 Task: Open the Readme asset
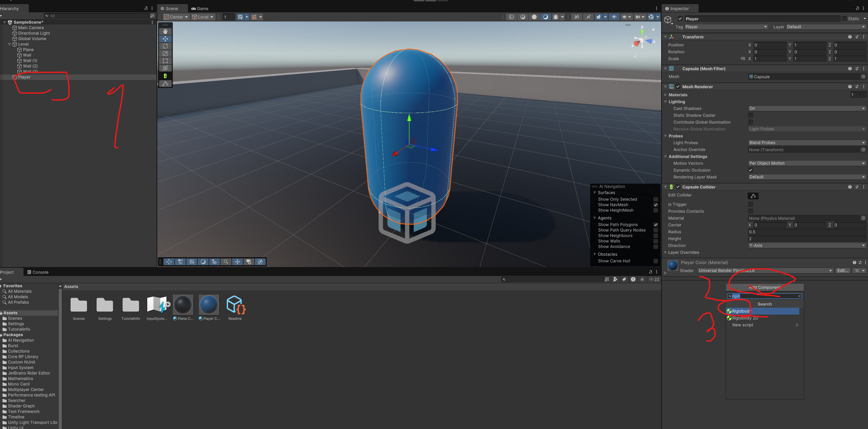pos(235,305)
